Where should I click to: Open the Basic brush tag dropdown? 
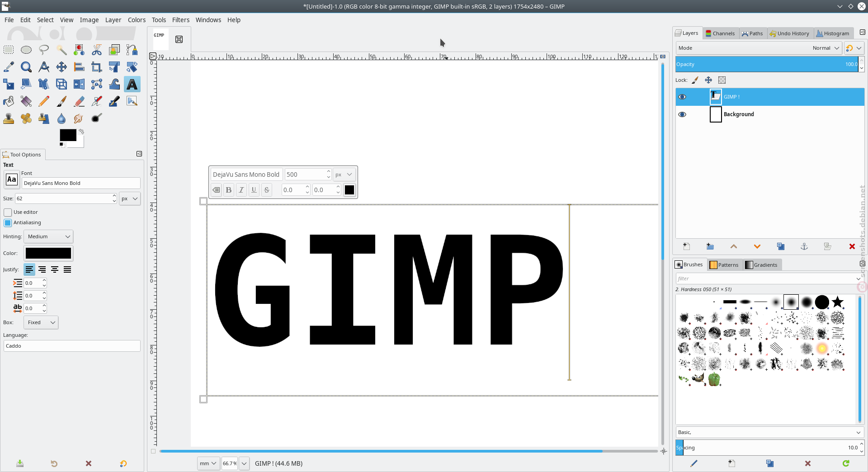pos(770,432)
